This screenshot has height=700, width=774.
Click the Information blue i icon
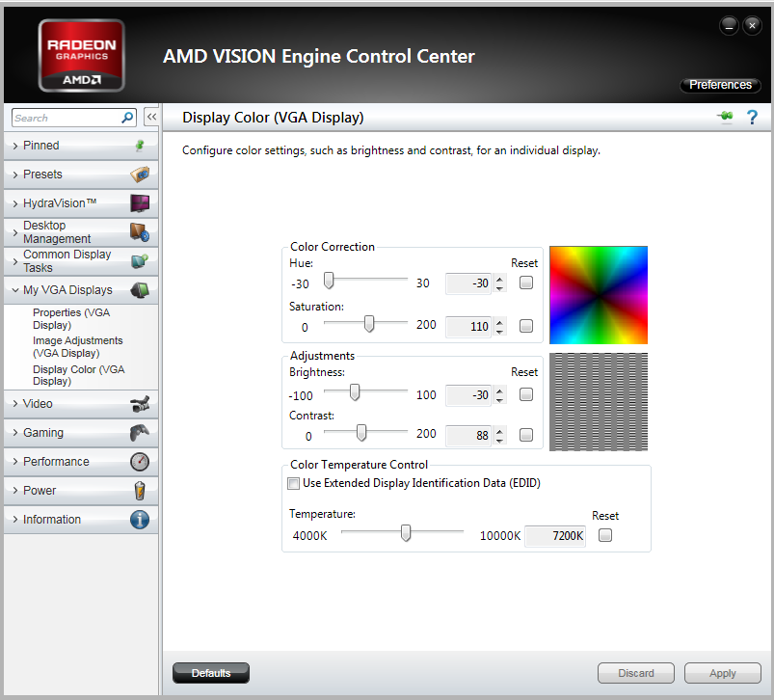(x=140, y=520)
